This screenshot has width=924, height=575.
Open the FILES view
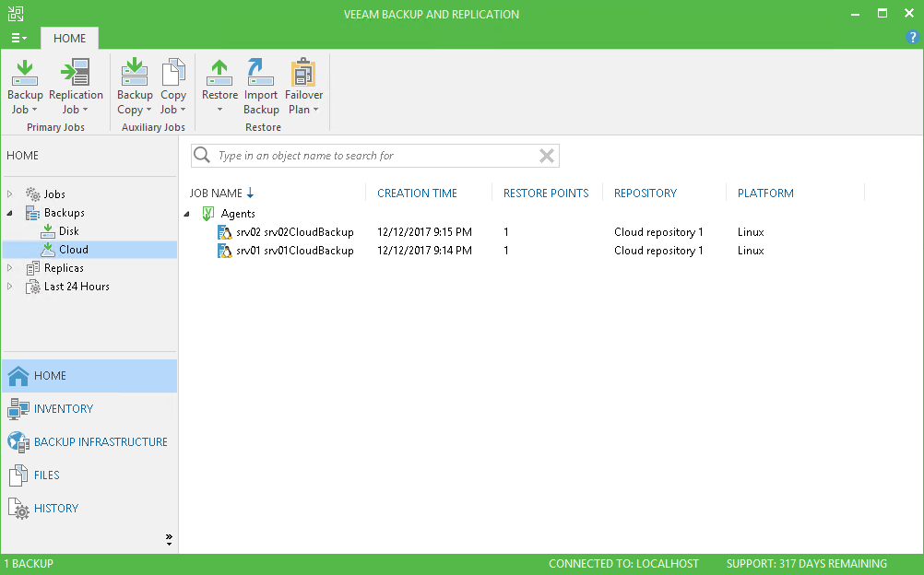coord(89,475)
